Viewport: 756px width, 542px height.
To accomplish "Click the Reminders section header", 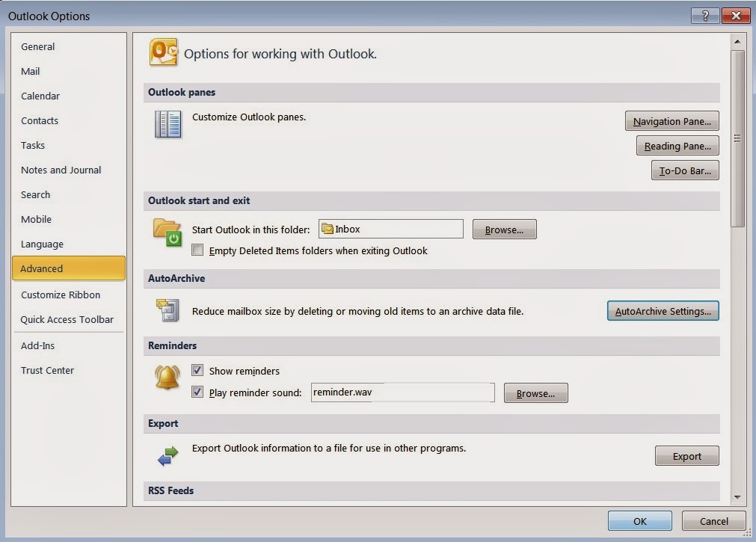I will pyautogui.click(x=431, y=345).
